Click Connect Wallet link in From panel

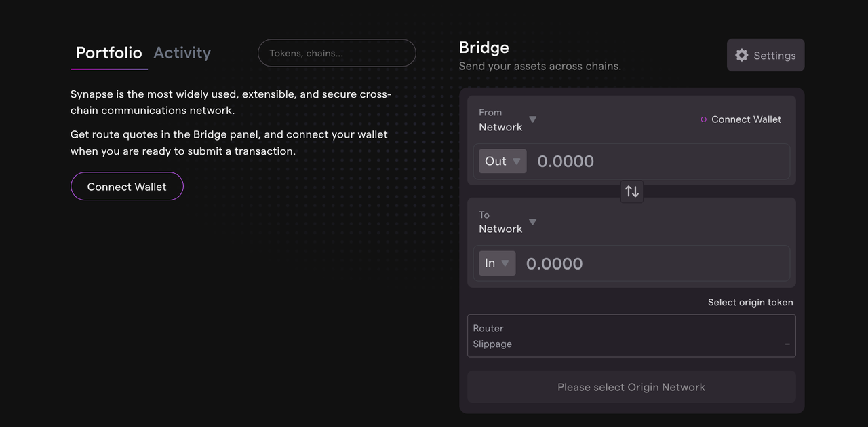pyautogui.click(x=746, y=119)
